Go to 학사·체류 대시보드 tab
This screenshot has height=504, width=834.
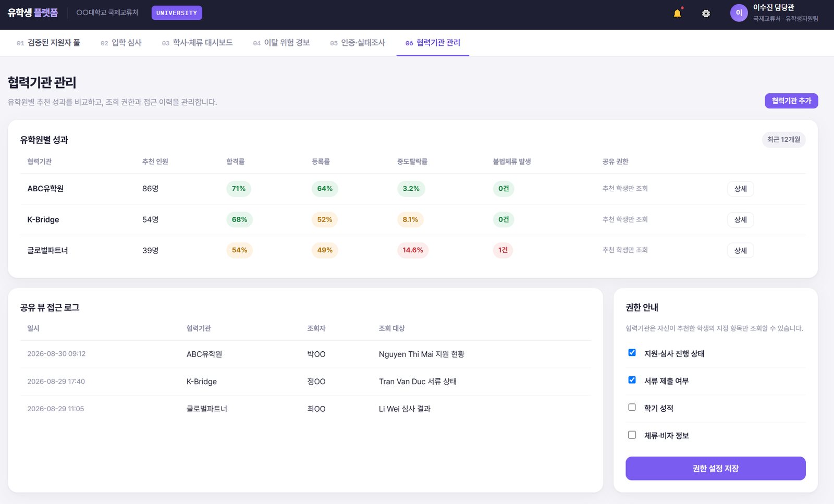(197, 43)
